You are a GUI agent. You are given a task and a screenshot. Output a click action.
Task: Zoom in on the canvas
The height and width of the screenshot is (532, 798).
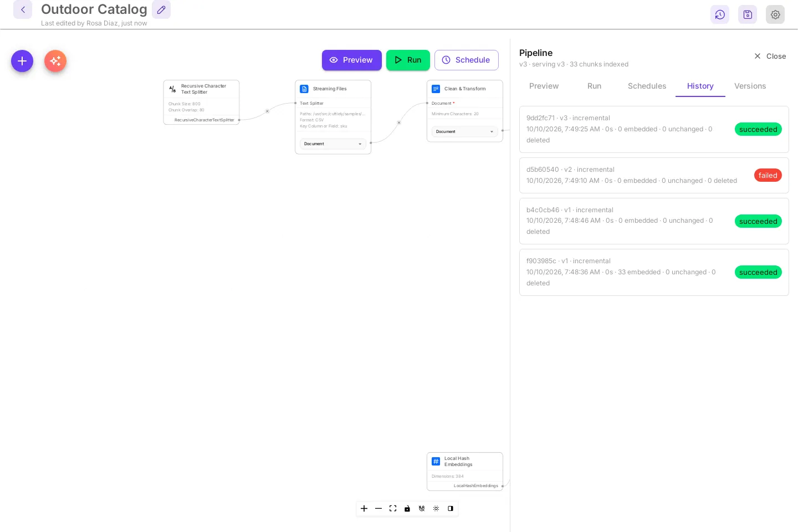[364, 508]
